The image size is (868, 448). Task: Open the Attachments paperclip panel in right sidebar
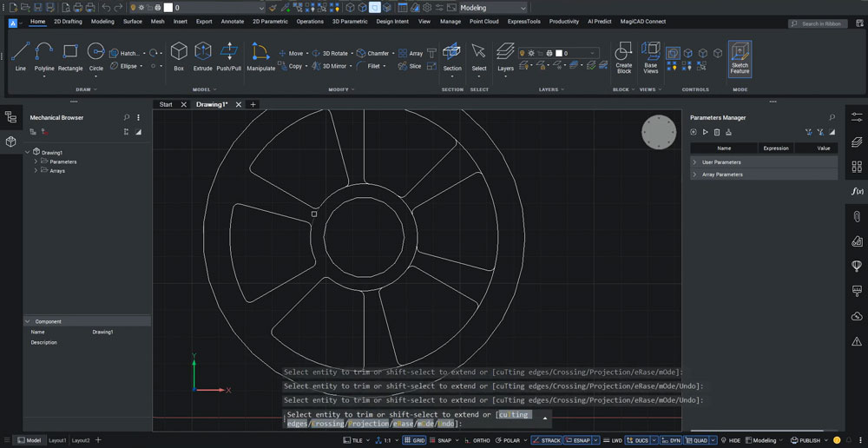tap(857, 216)
